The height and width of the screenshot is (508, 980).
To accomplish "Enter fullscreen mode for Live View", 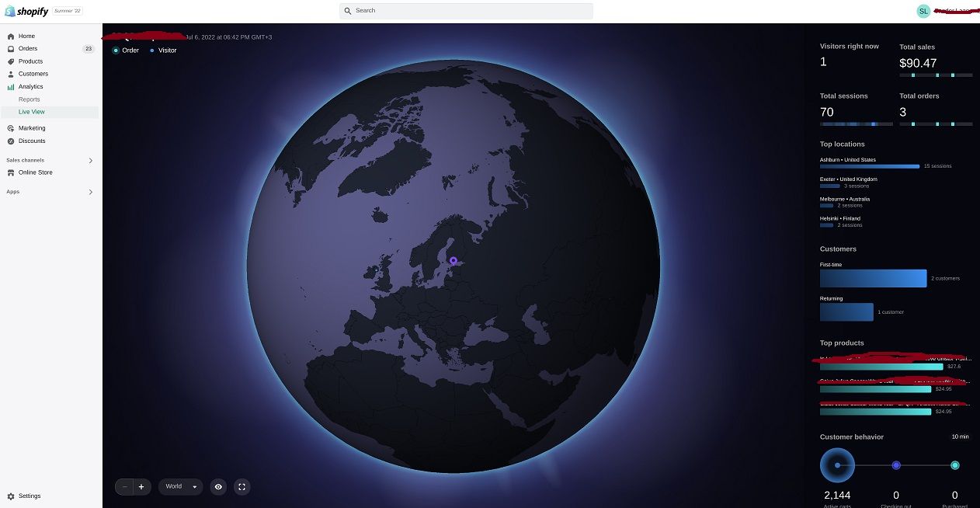I will pos(242,487).
